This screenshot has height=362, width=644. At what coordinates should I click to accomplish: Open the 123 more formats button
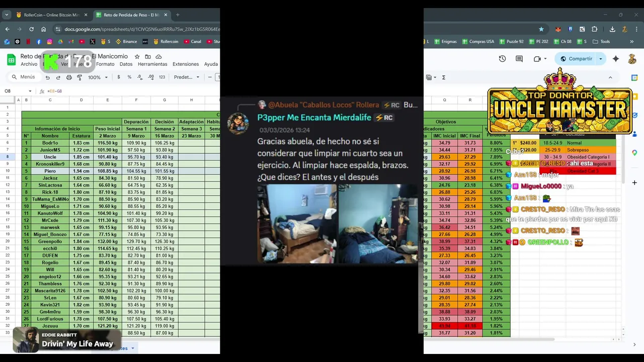pos(162,77)
